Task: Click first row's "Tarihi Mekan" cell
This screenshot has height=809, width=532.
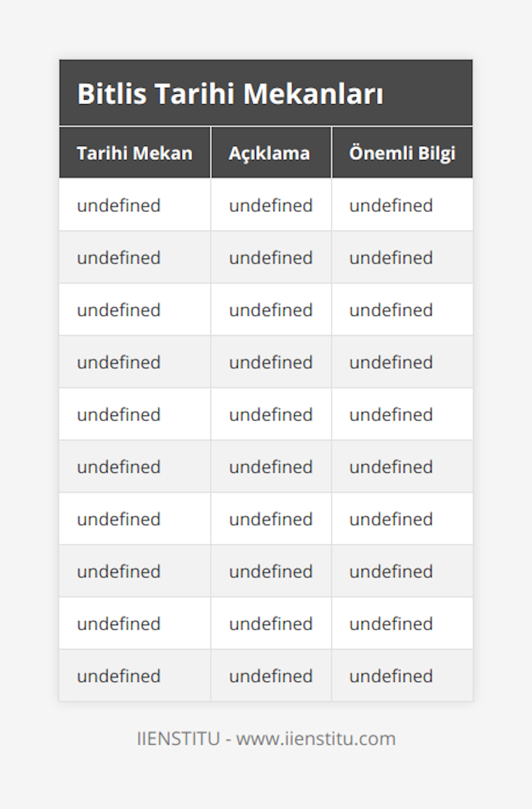Action: 119,206
